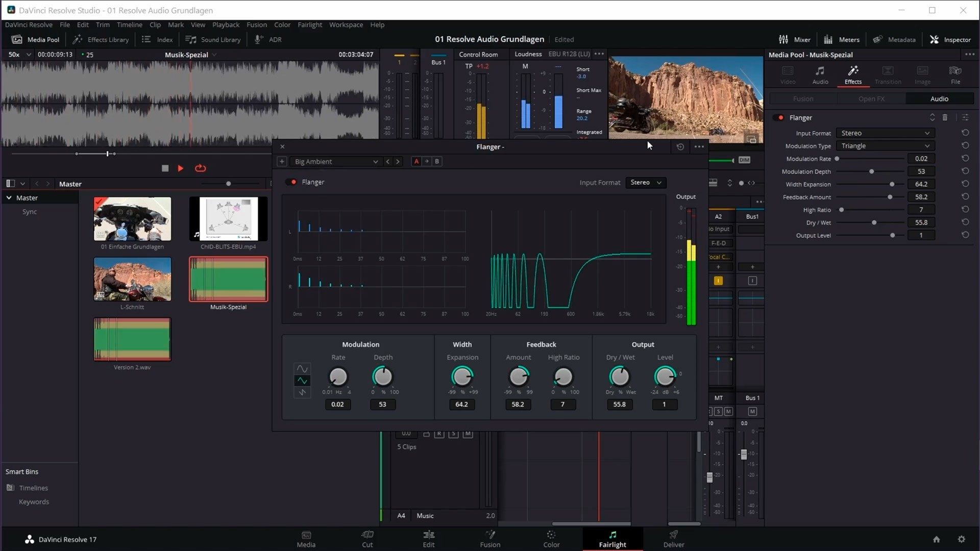Open Input Format dropdown in plugin window
The image size is (980, 551).
point(646,182)
